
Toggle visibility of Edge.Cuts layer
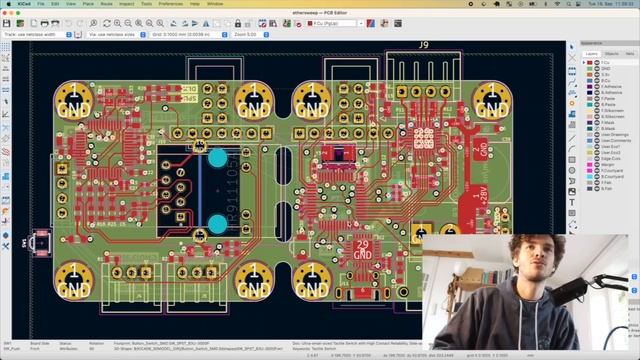[x=597, y=158]
